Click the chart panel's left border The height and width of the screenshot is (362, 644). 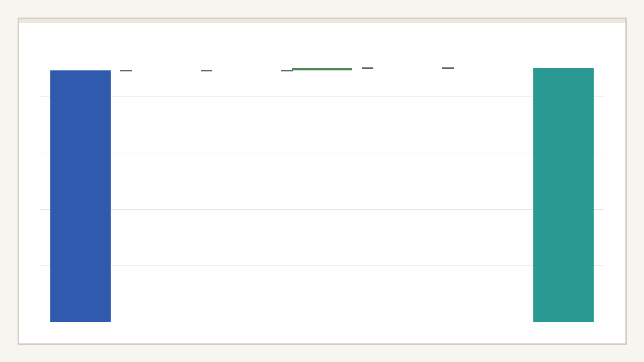19,181
